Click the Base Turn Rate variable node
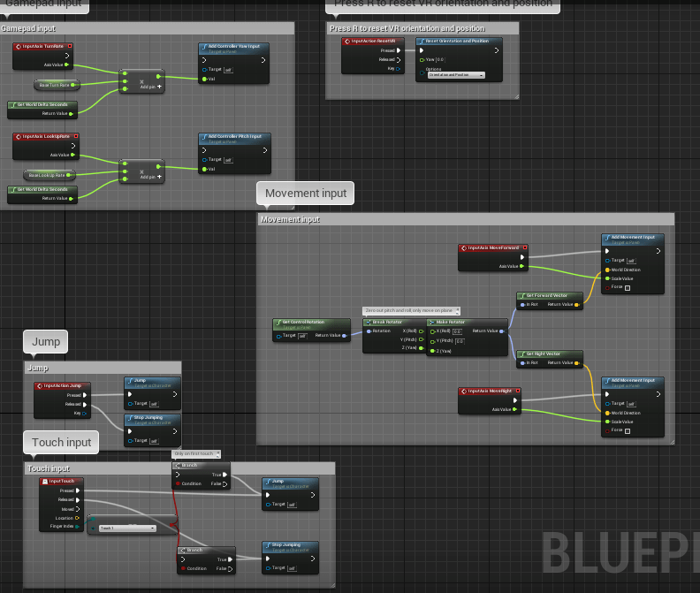Image resolution: width=700 pixels, height=593 pixels. [57, 85]
